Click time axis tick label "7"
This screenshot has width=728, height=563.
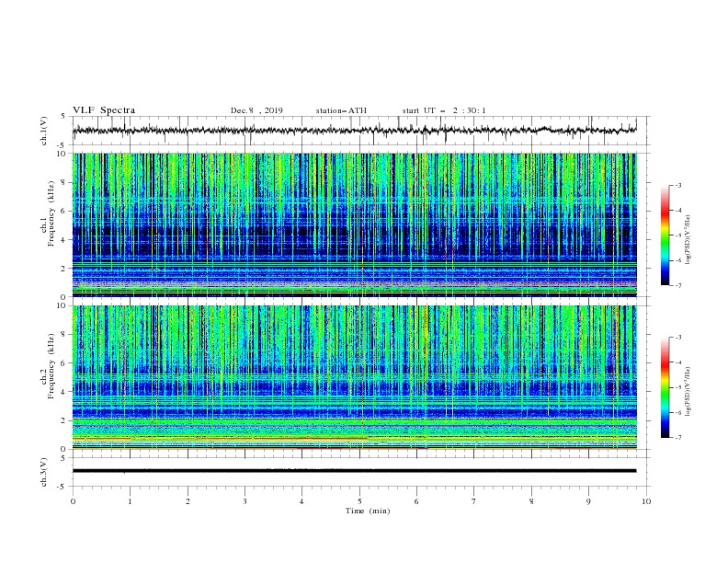(x=474, y=501)
